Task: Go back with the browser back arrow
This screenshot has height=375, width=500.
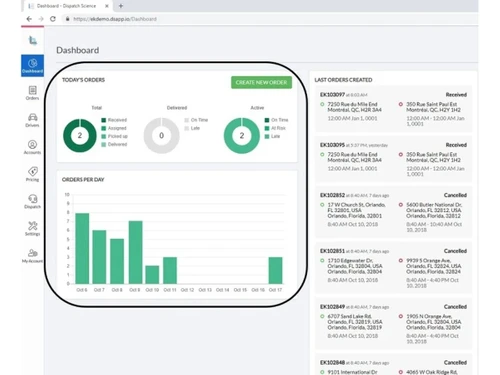Action: pos(29,19)
